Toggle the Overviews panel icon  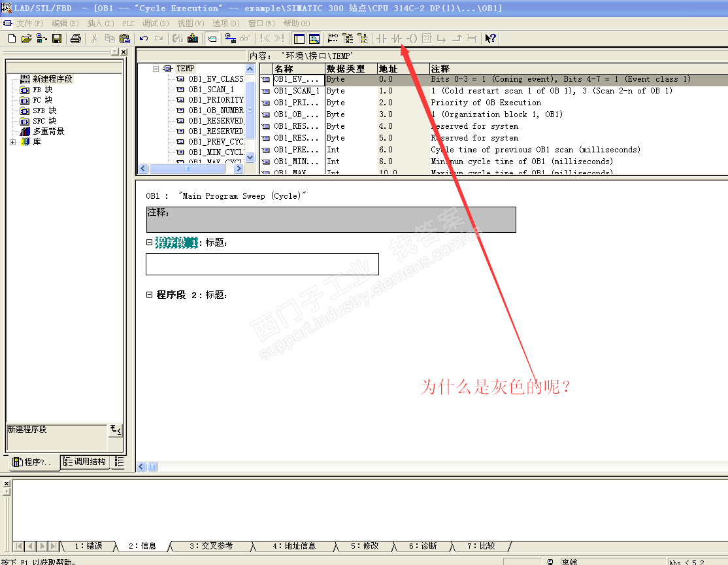pos(299,39)
